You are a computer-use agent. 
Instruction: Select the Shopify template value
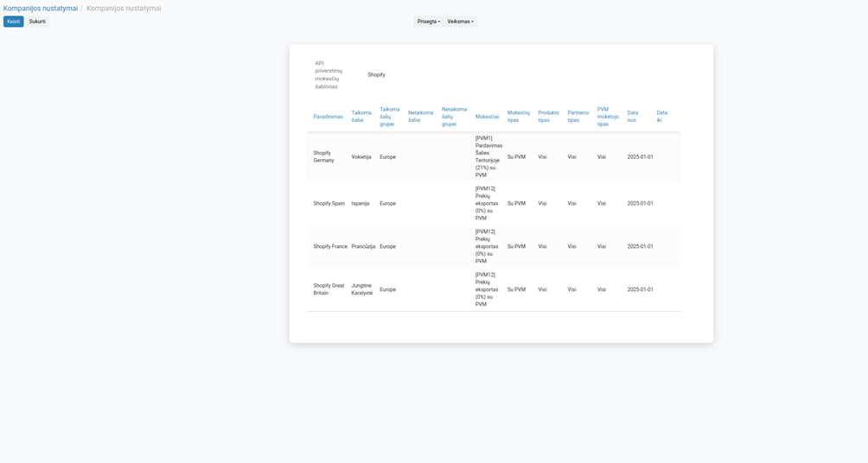pyautogui.click(x=376, y=74)
